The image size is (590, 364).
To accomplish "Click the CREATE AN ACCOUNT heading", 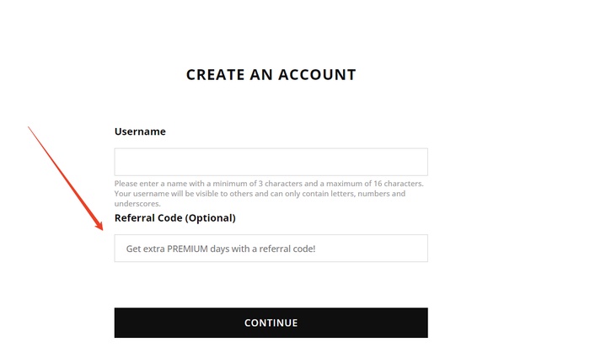I will click(271, 75).
